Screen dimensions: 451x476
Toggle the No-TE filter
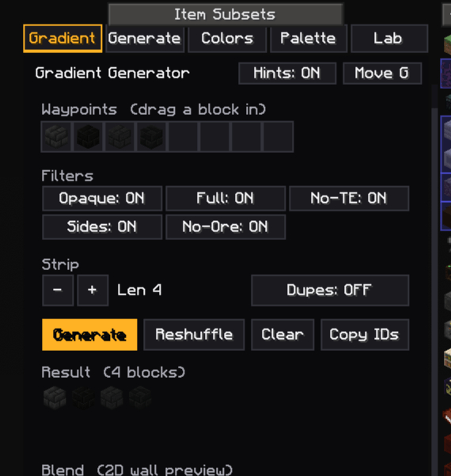point(349,199)
